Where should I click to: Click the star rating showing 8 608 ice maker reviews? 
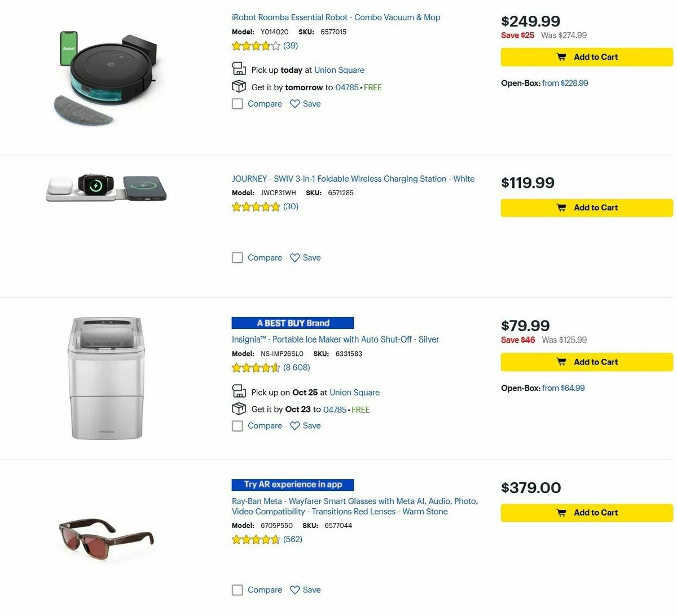pos(254,367)
